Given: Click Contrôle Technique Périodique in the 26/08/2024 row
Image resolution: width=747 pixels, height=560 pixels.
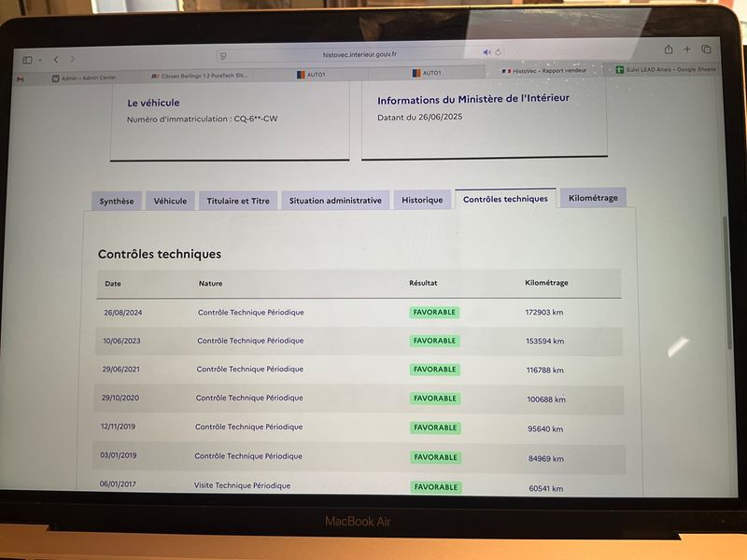Looking at the screenshot, I should [x=250, y=313].
